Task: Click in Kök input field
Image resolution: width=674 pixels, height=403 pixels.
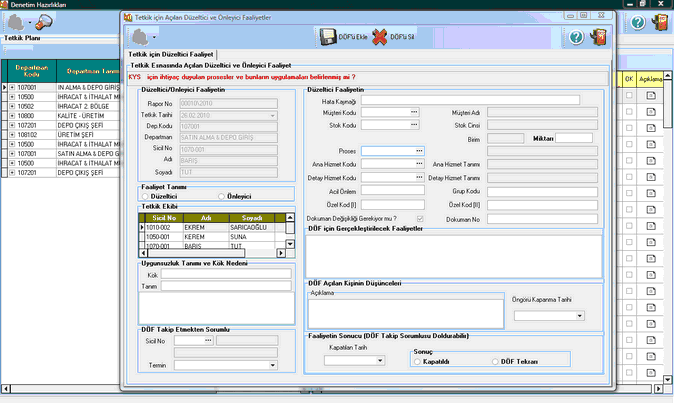Action: 226,274
